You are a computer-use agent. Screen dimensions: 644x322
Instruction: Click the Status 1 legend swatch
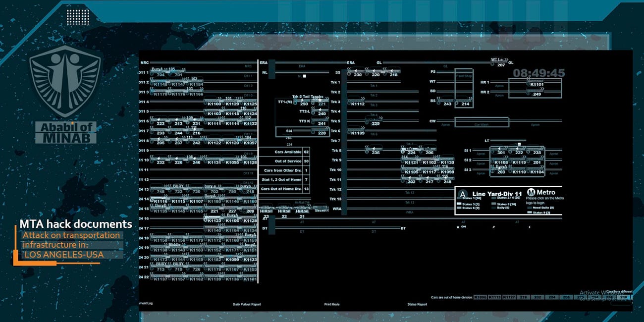pos(459,199)
